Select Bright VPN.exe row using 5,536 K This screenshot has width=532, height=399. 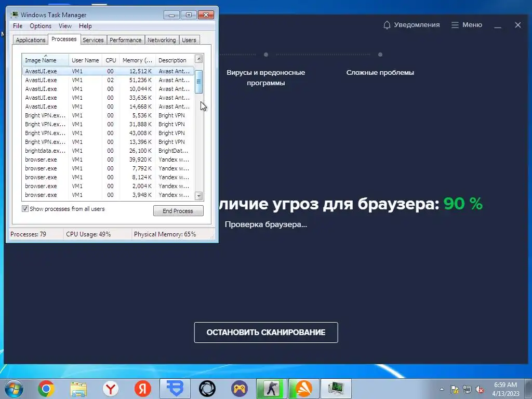[x=108, y=115]
